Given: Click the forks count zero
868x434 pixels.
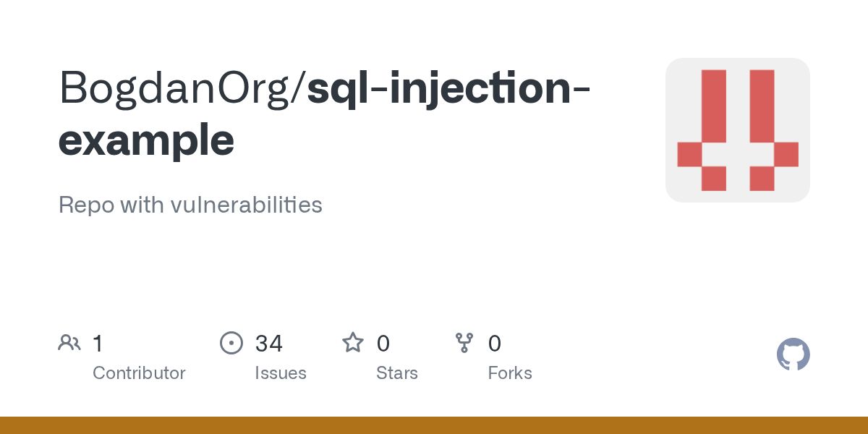Looking at the screenshot, I should tap(495, 343).
